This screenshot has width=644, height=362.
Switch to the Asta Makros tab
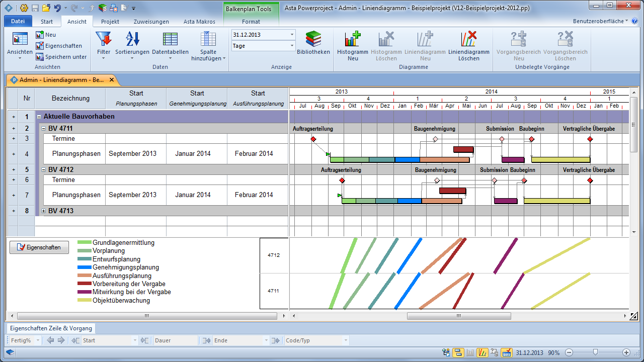[199, 22]
